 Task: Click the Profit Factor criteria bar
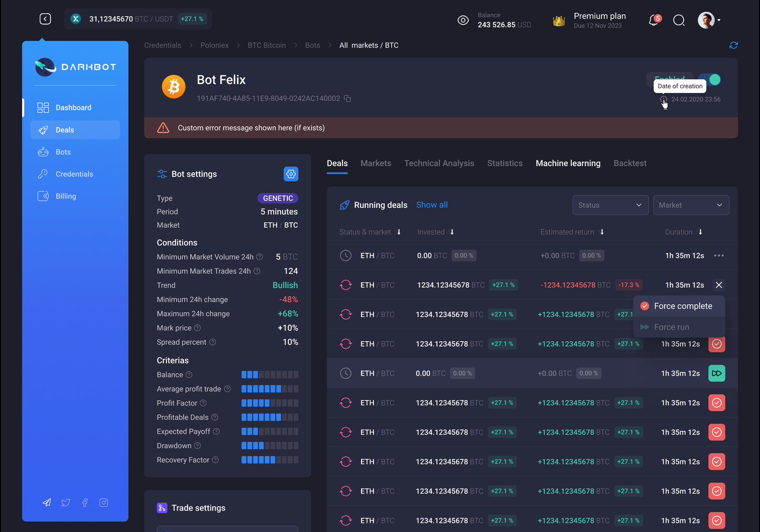(270, 403)
